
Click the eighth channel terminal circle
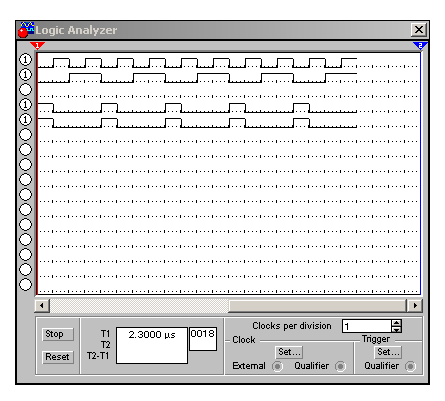tap(25, 165)
